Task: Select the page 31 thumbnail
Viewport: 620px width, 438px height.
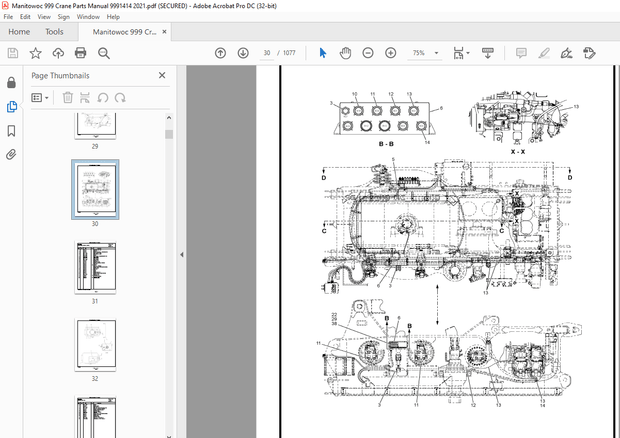Action: [95, 268]
